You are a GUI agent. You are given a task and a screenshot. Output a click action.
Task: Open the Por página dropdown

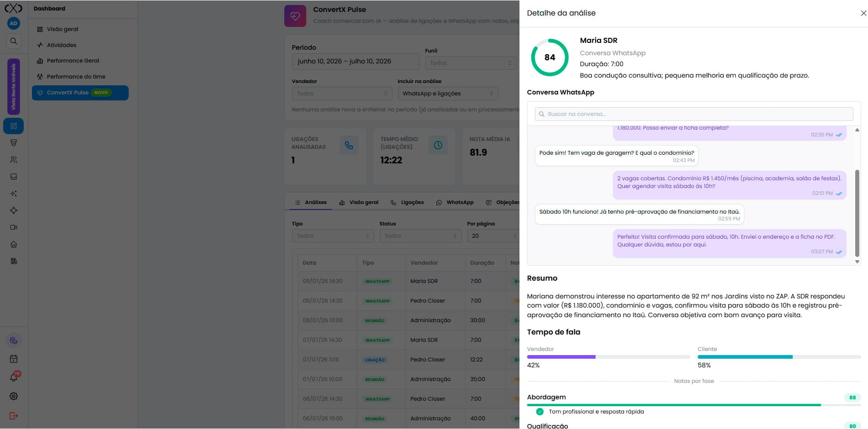click(x=494, y=236)
